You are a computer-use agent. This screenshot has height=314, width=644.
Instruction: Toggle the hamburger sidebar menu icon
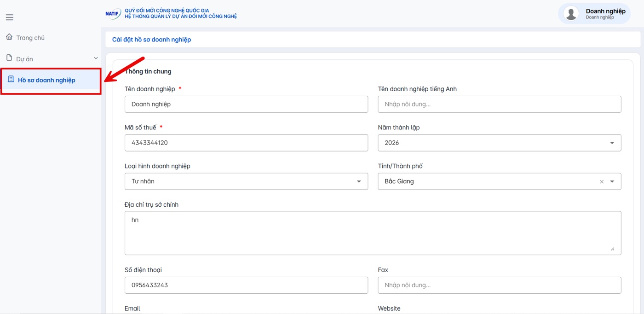click(x=9, y=17)
